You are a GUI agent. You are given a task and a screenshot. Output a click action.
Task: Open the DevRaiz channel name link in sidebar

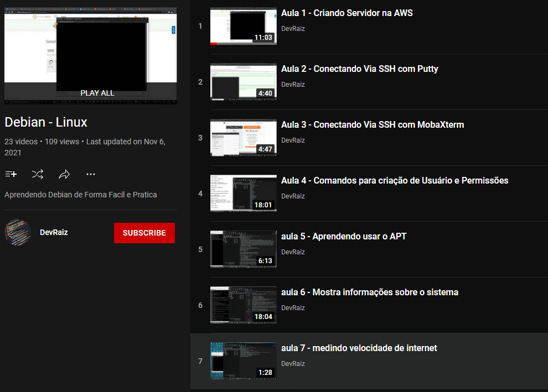point(54,232)
